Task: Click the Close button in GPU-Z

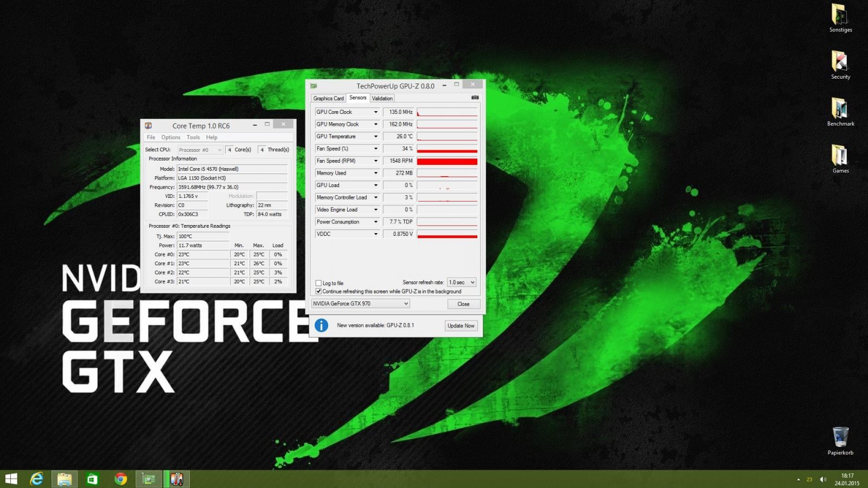Action: pyautogui.click(x=463, y=304)
